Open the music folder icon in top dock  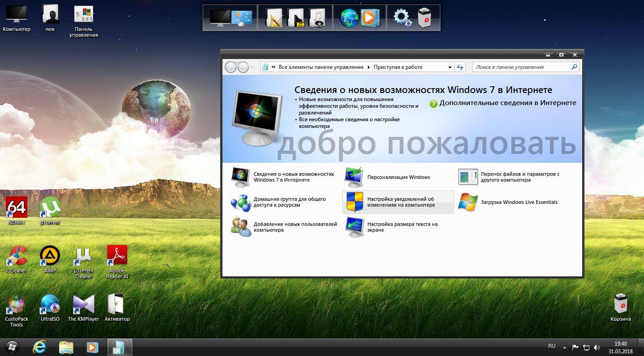point(317,18)
